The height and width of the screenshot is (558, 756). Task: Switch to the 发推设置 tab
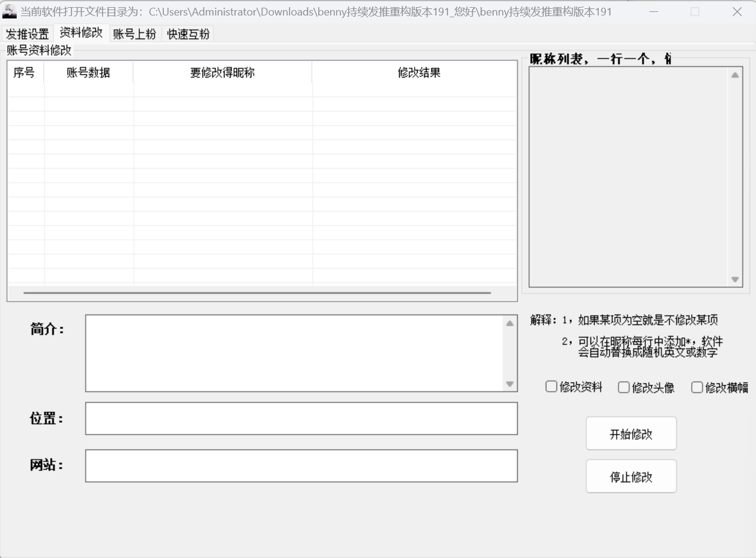tap(27, 34)
